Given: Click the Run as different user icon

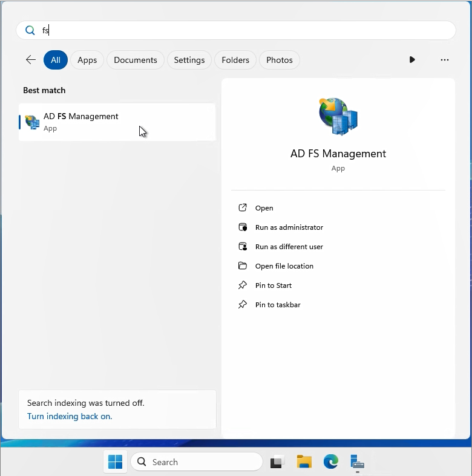Looking at the screenshot, I should pyautogui.click(x=243, y=247).
